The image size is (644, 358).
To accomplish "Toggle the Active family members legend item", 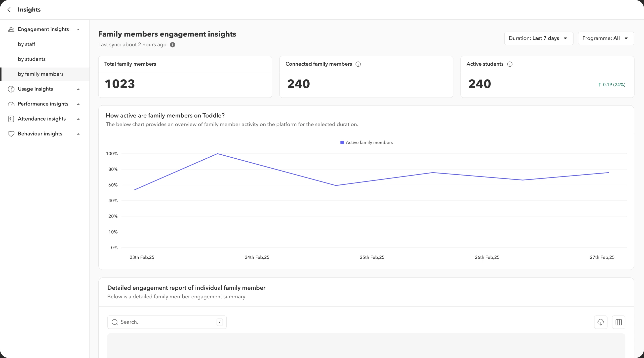I will pos(366,143).
